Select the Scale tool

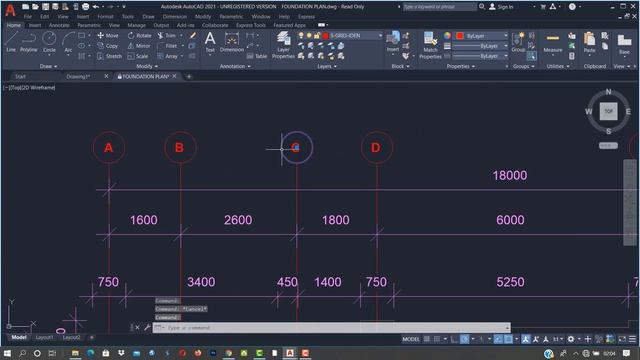coord(138,56)
